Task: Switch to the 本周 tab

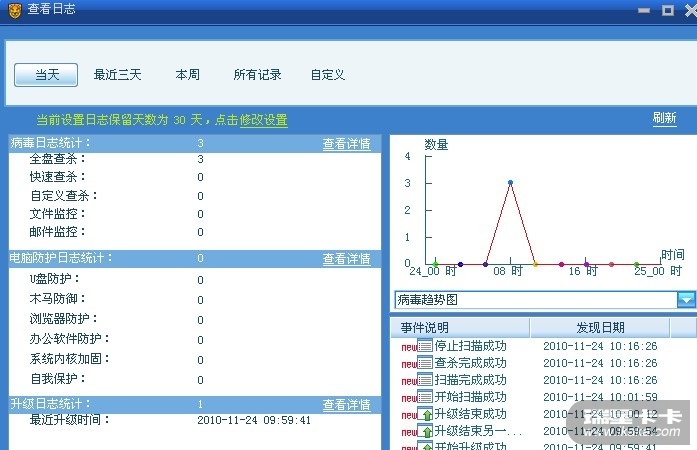Action: tap(188, 75)
